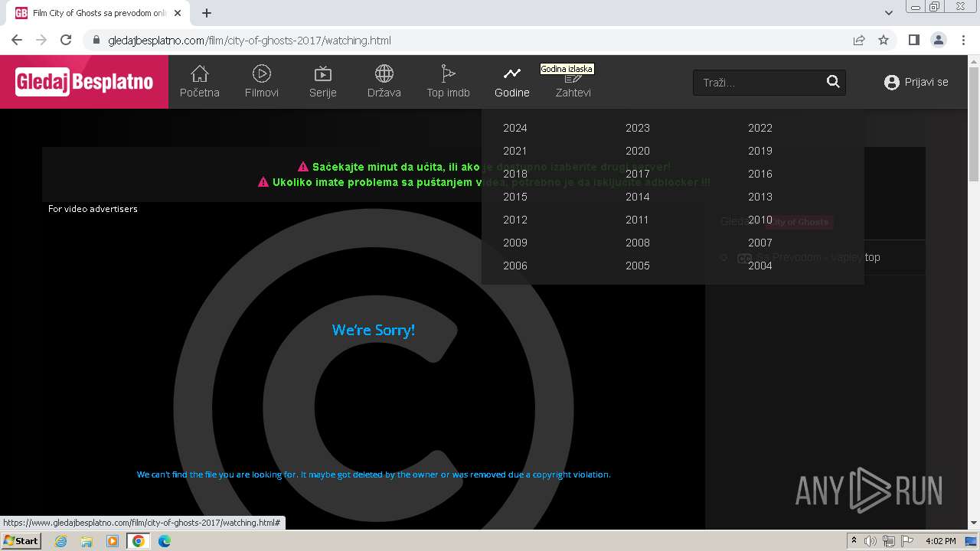Viewport: 980px width, 551px height.
Task: Open the Chrome profile avatar
Action: 938,41
